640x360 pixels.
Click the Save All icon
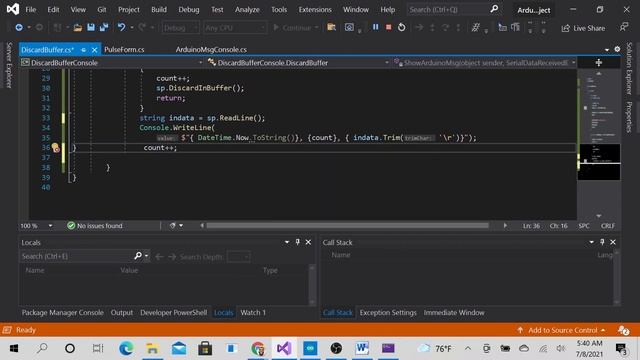tap(104, 27)
